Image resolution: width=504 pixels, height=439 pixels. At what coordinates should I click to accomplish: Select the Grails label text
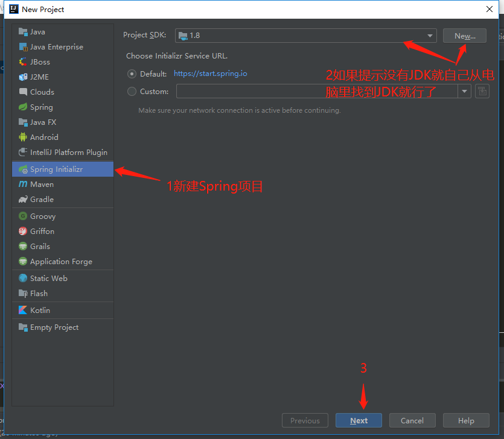pos(40,246)
